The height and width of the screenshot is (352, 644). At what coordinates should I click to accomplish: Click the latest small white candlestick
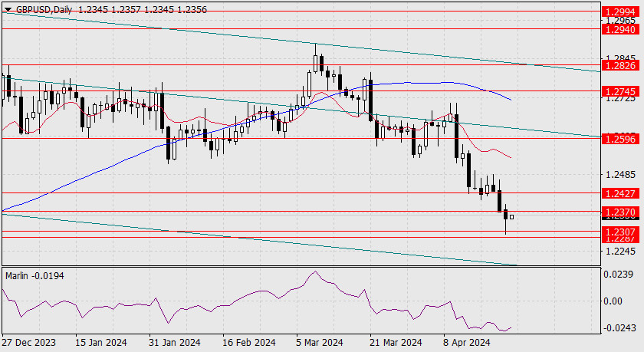point(511,217)
